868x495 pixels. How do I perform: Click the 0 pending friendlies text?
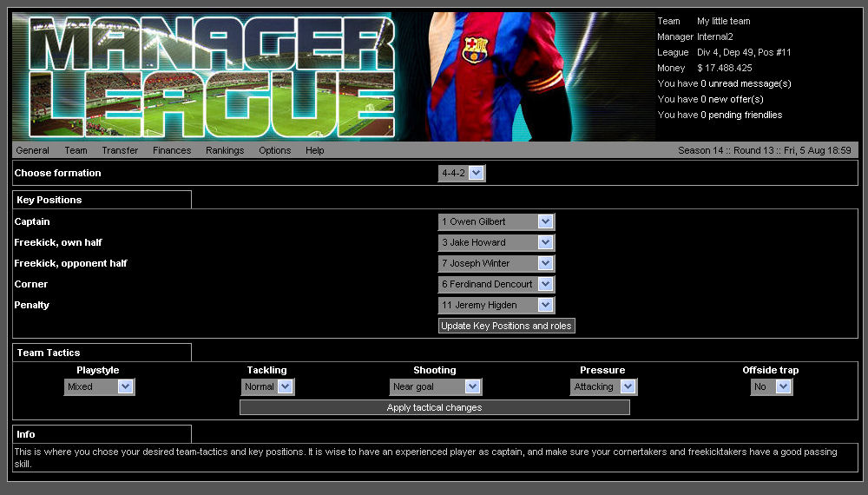pos(741,115)
